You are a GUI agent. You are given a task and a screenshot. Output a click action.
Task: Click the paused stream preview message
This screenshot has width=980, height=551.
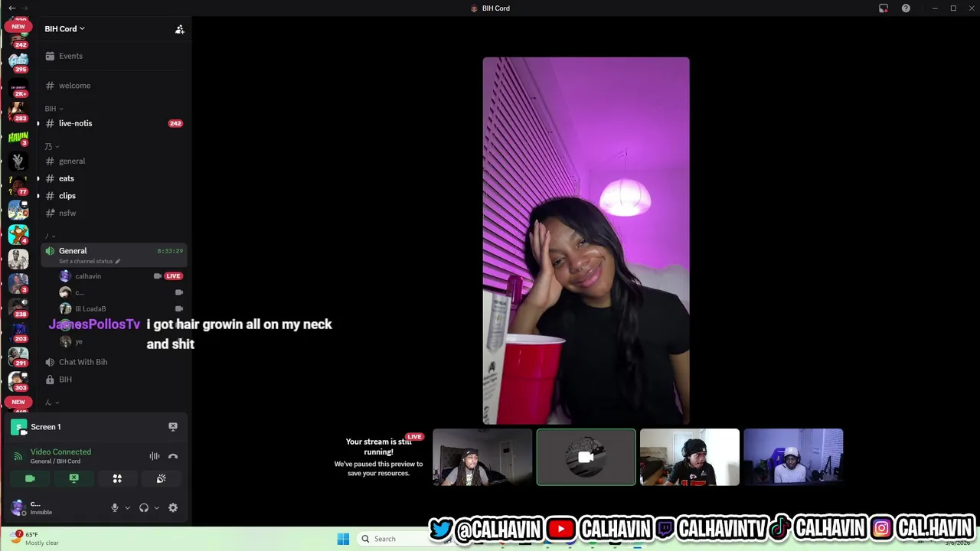(378, 458)
